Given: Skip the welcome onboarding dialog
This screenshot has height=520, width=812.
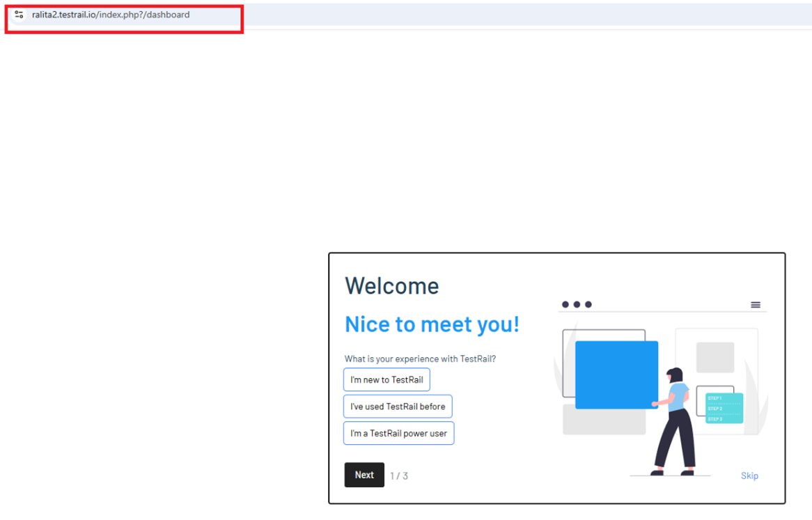Looking at the screenshot, I should pos(749,475).
